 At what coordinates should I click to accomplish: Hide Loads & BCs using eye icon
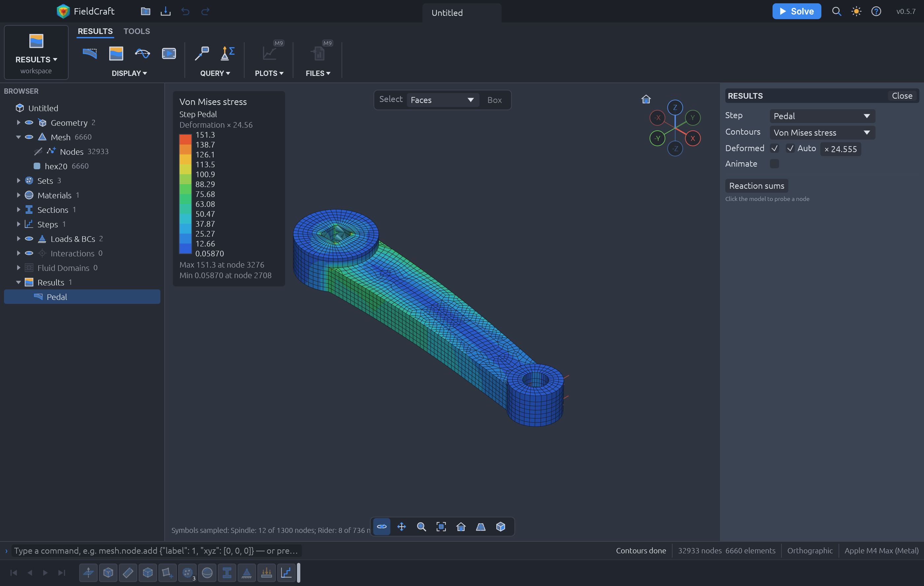tap(29, 239)
